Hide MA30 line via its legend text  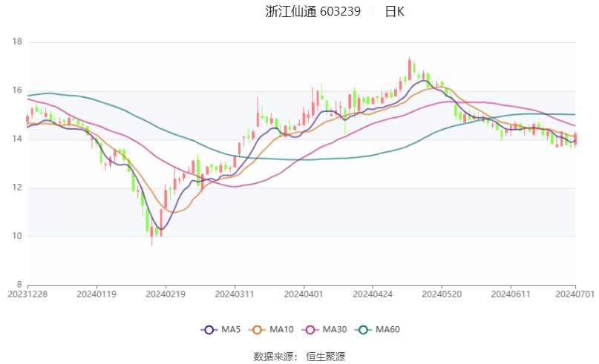[333, 329]
